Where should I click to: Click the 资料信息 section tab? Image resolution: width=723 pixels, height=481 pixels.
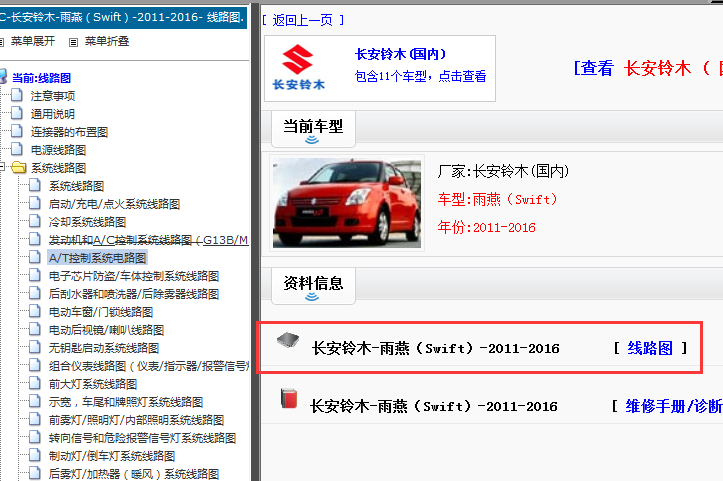[x=313, y=285]
